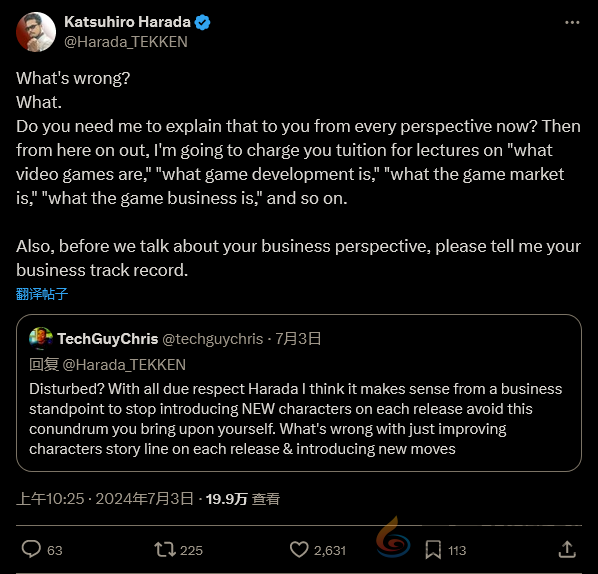Click @Harada_TEKKEN mention in quoted reply
598x574 pixels.
(x=124, y=365)
